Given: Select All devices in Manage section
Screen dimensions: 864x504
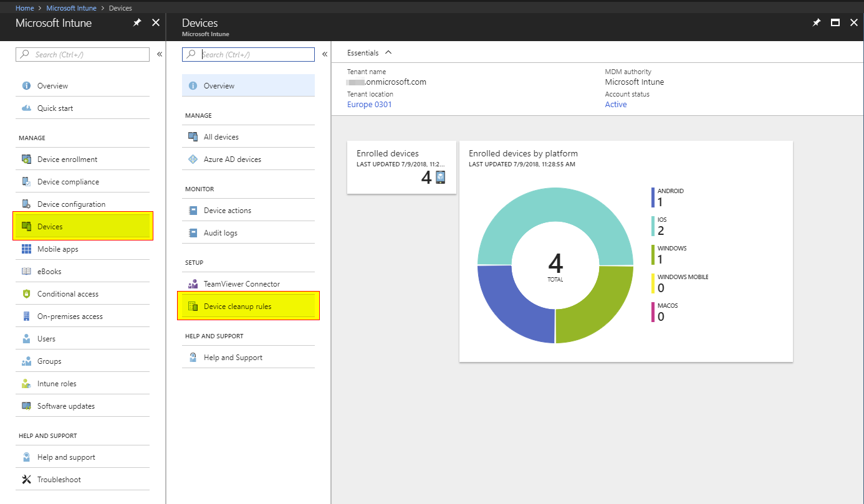Looking at the screenshot, I should pos(221,137).
